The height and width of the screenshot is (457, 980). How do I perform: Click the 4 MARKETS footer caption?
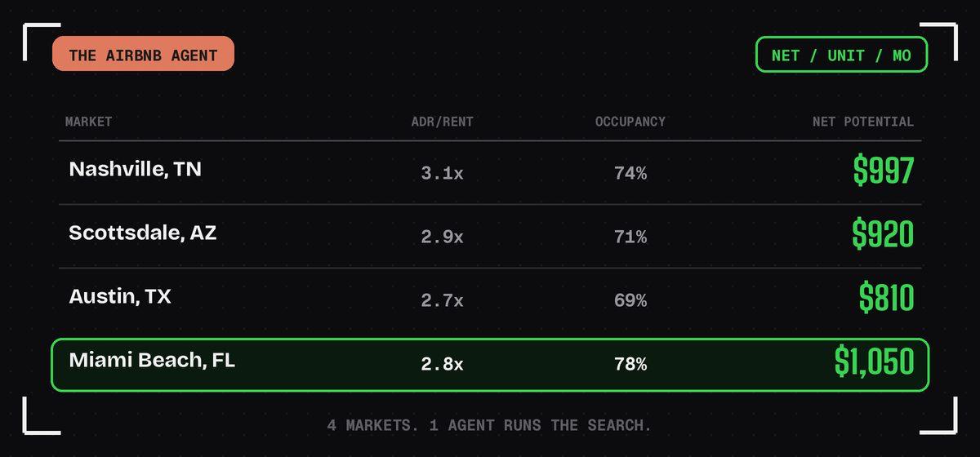[x=489, y=425]
